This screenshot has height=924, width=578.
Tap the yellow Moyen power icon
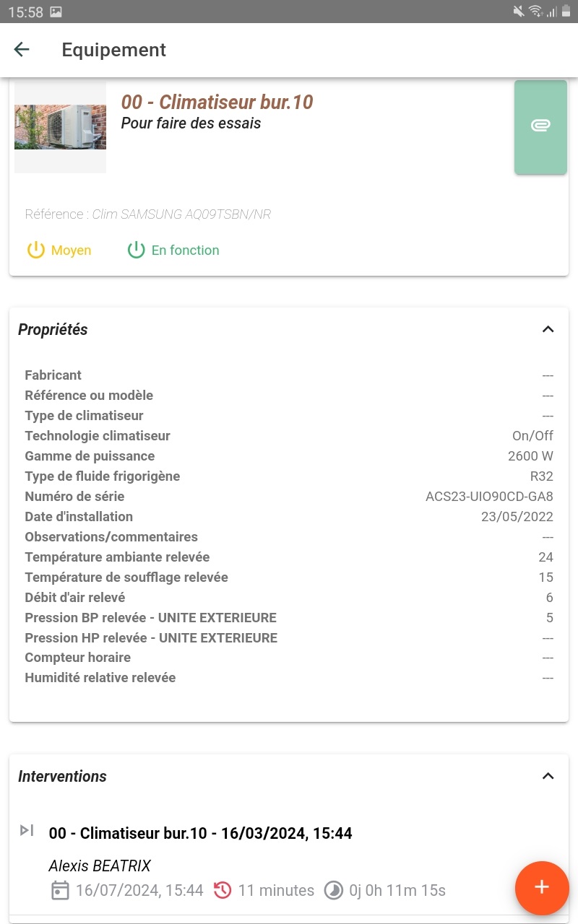36,250
